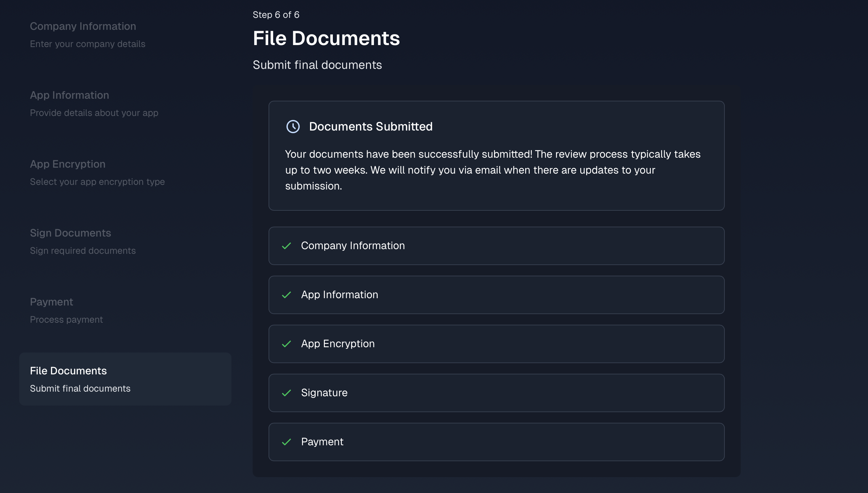This screenshot has height=493, width=868.
Task: Click the green checkmark next to Company Information
Action: (286, 246)
